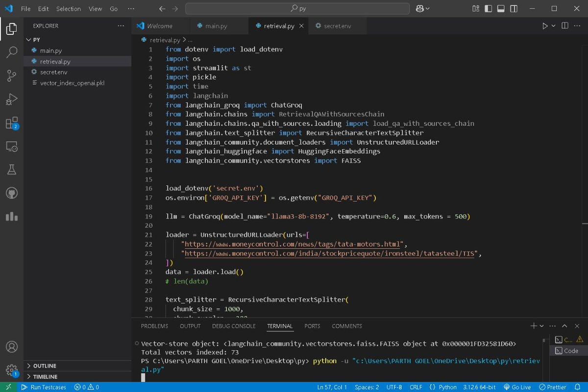Open the DEBUG CONSOLE panel tab

tap(234, 326)
